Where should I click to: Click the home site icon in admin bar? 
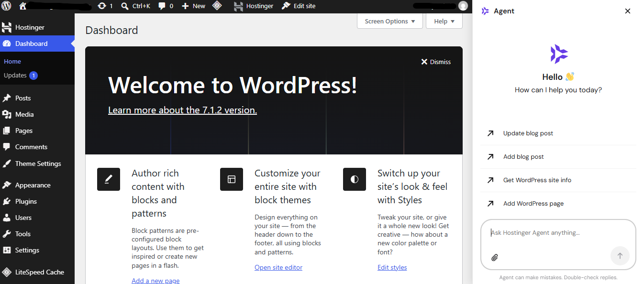pyautogui.click(x=22, y=6)
